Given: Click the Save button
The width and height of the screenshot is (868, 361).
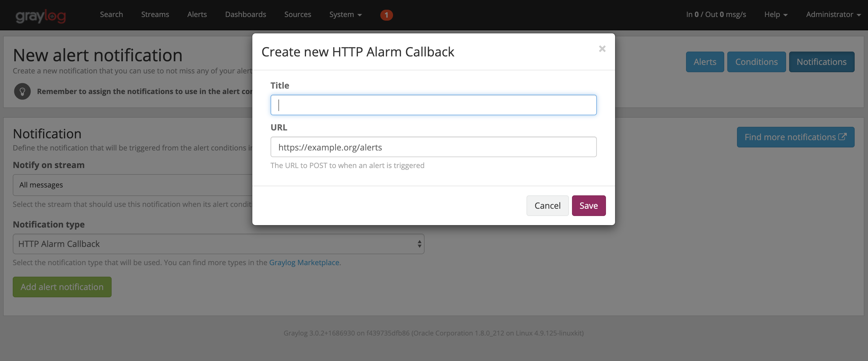Looking at the screenshot, I should click(588, 206).
